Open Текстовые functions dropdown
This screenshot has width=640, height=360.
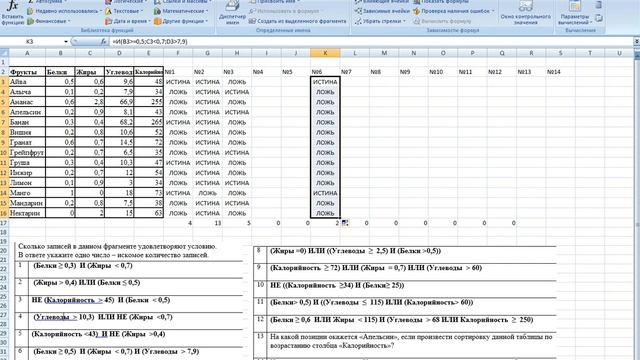pyautogui.click(x=124, y=11)
